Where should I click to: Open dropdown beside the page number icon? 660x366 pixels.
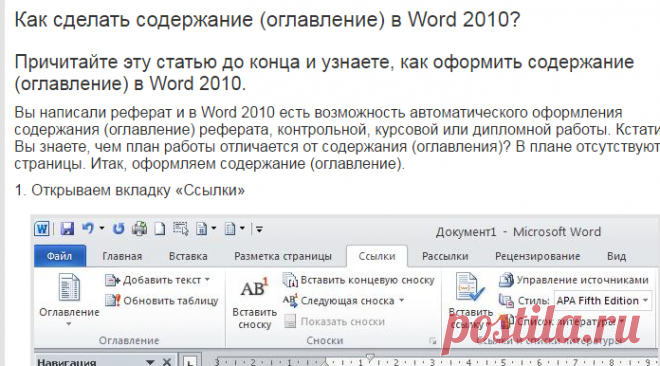214,228
